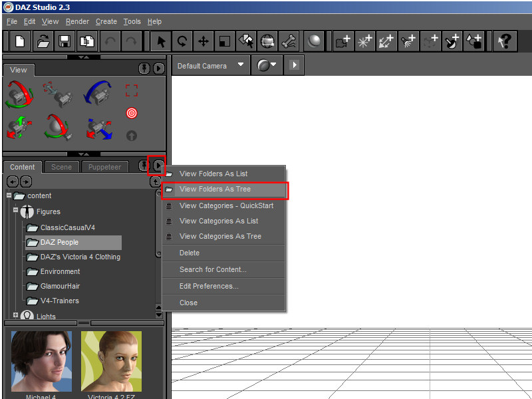Create a new point light icon
This screenshot has height=399, width=532.
coord(364,41)
